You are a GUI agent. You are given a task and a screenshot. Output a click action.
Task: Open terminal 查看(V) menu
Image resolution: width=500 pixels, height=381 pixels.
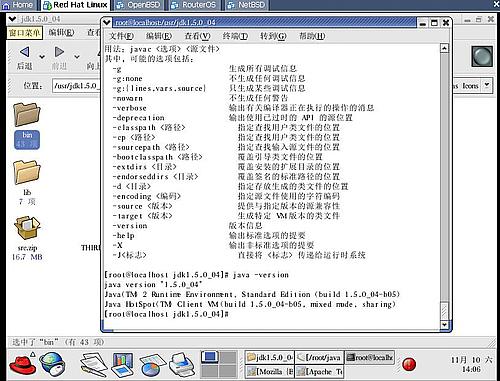(x=197, y=36)
